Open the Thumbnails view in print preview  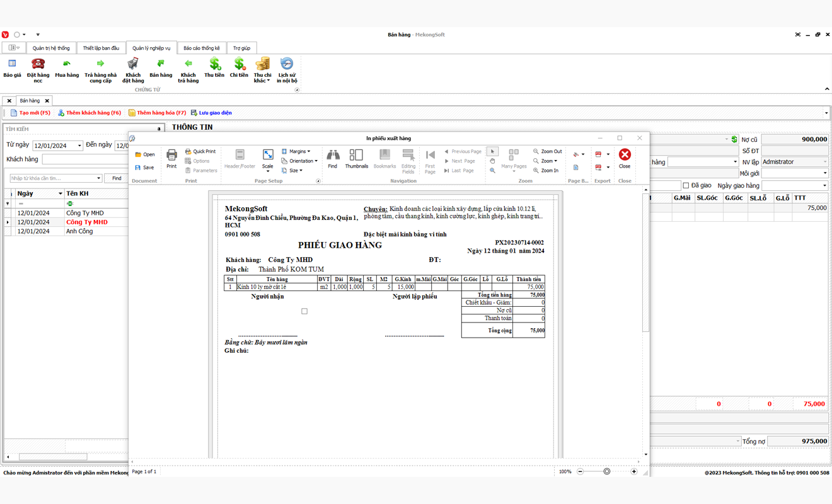(x=356, y=157)
